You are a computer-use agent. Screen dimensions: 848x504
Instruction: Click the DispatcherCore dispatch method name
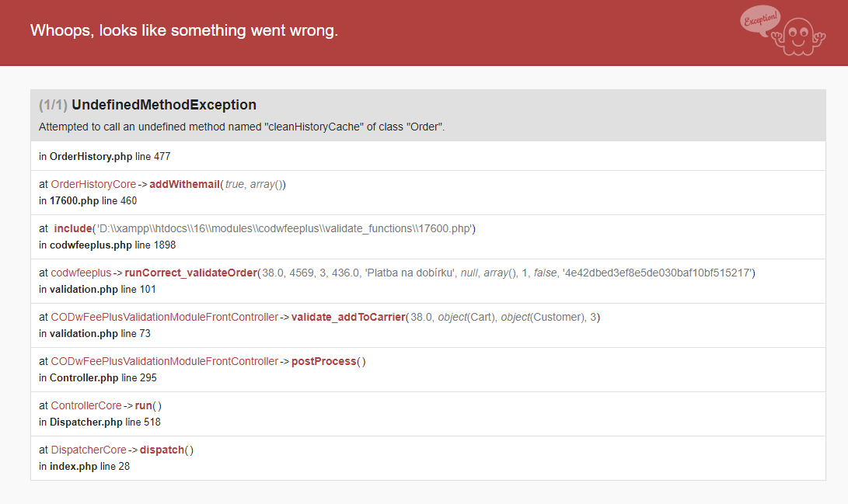pos(162,450)
